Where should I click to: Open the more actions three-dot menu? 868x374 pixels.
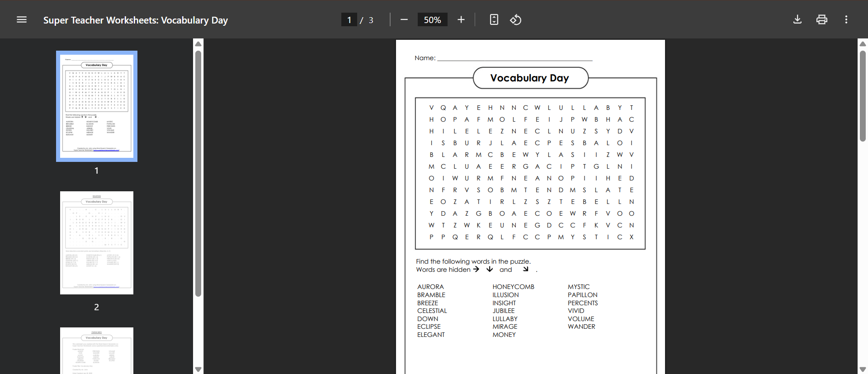[x=846, y=19]
